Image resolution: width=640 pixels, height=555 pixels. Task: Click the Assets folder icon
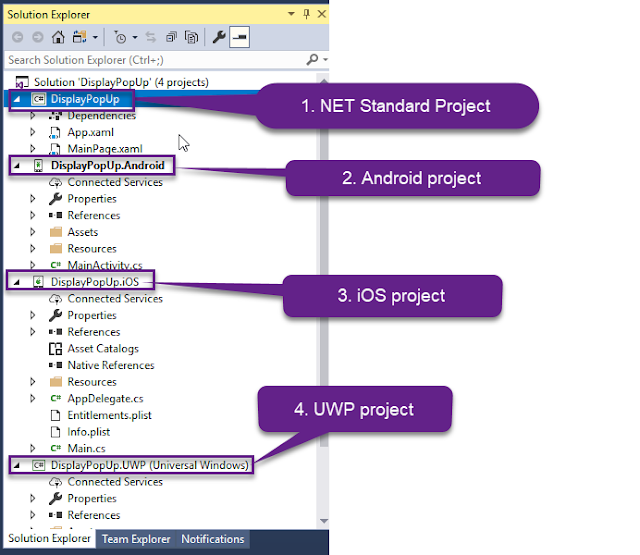(x=56, y=232)
